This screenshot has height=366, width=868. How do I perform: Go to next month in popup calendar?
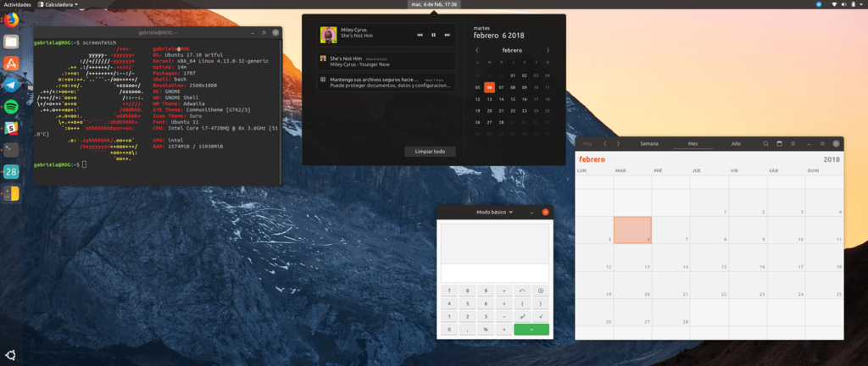548,50
